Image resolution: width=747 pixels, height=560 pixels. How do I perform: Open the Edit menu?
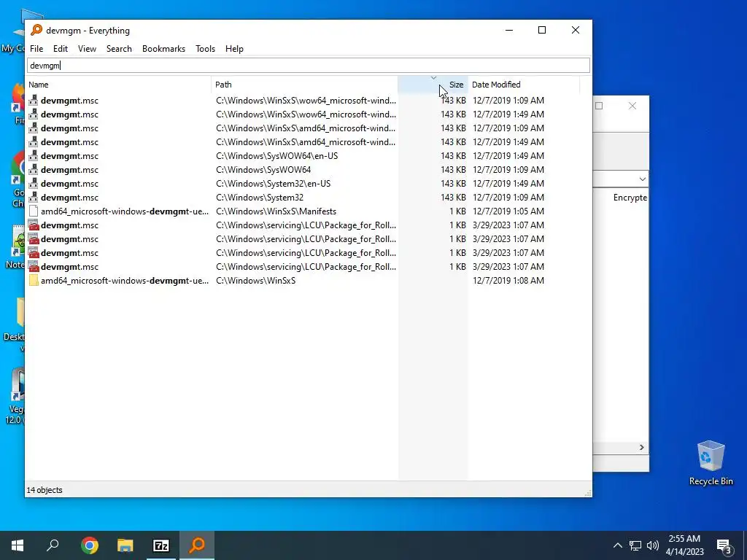pos(60,49)
